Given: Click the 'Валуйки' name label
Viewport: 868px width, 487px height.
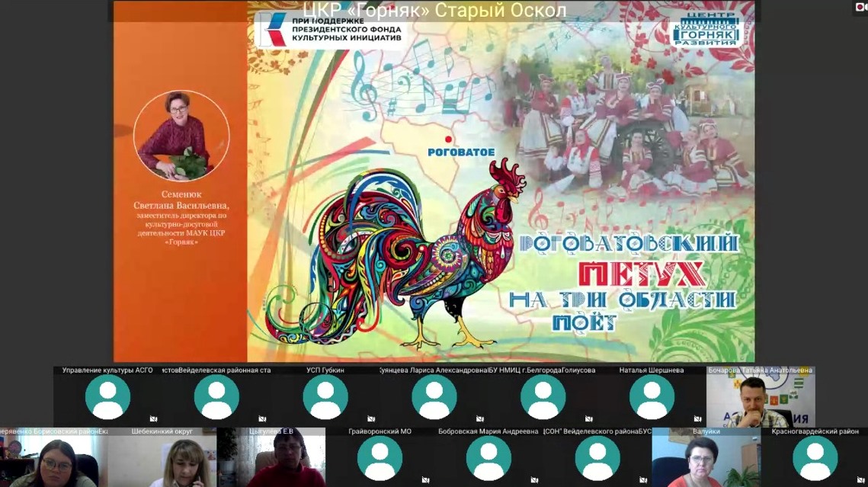Looking at the screenshot, I should click(x=706, y=431).
